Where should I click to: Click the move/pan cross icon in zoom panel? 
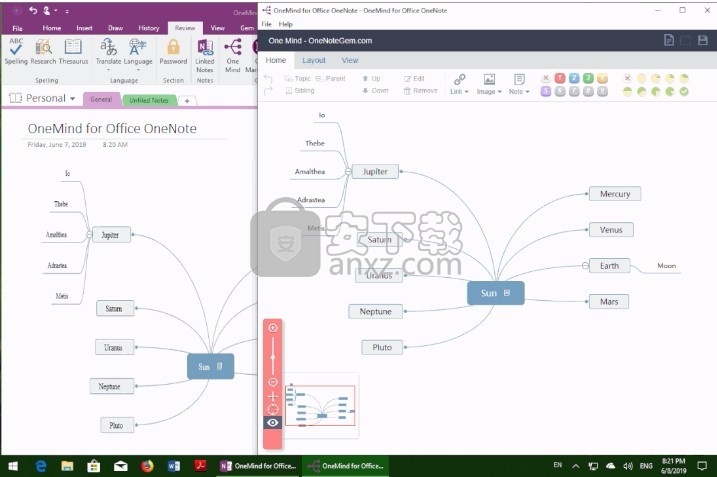point(273,396)
